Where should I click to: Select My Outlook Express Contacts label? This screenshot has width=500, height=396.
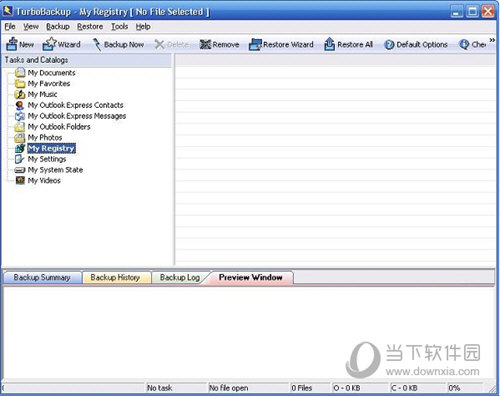coord(76,105)
